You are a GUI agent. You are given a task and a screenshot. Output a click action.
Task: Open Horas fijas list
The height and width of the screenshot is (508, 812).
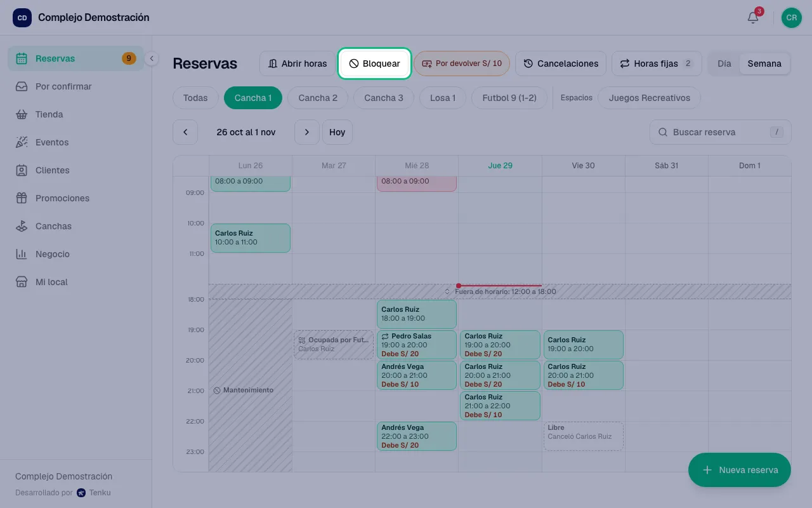click(657, 63)
